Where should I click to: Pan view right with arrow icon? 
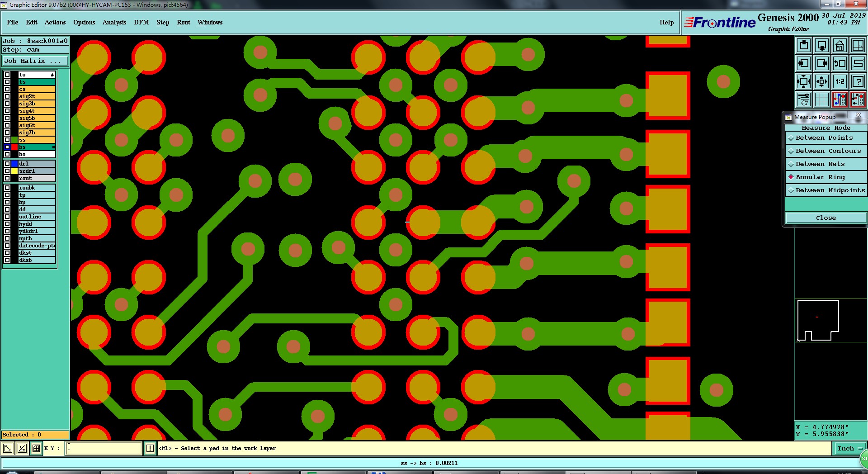pos(821,63)
